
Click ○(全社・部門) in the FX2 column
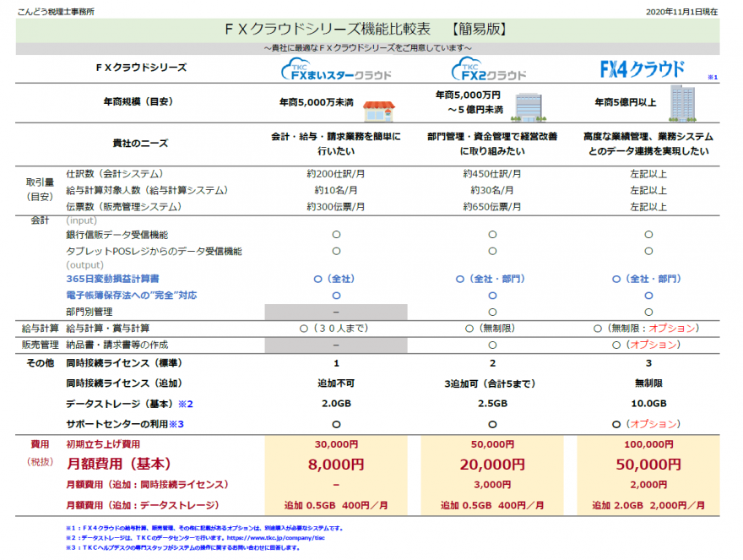[491, 279]
